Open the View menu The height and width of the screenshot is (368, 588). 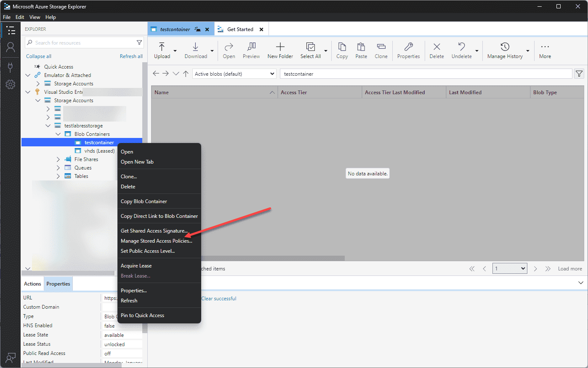tap(35, 17)
